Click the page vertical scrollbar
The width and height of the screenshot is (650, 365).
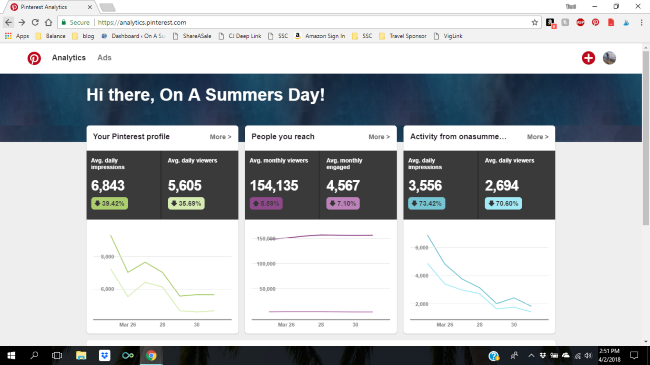(x=645, y=195)
